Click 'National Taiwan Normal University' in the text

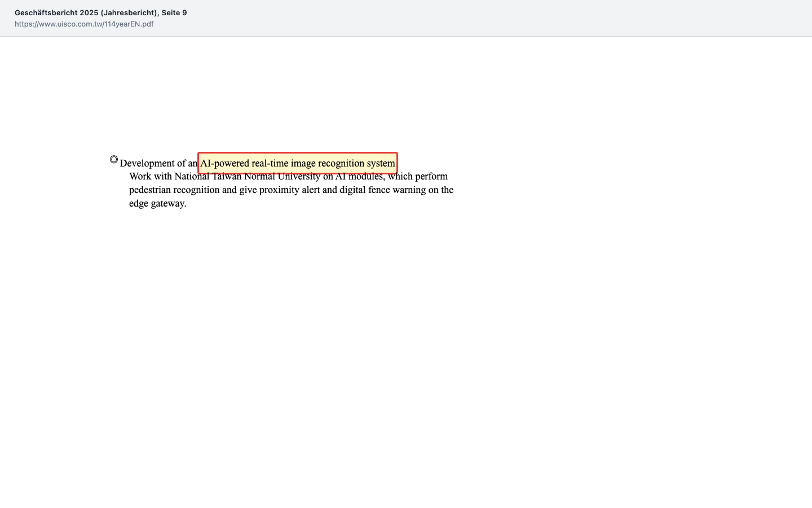[x=247, y=176]
